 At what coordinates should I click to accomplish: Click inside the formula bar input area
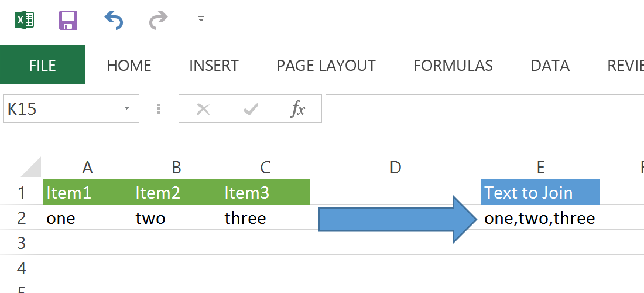pyautogui.click(x=485, y=121)
